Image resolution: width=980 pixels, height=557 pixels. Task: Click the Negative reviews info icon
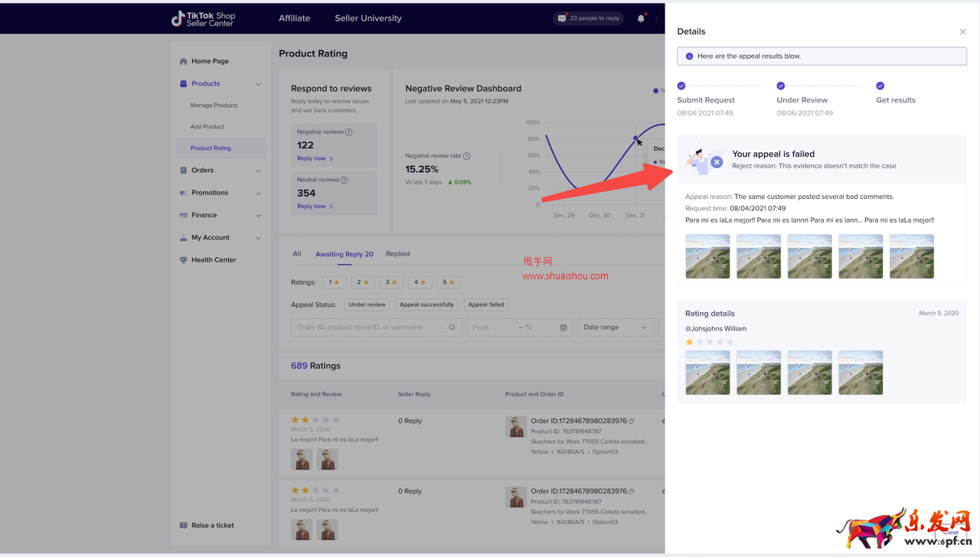[349, 132]
